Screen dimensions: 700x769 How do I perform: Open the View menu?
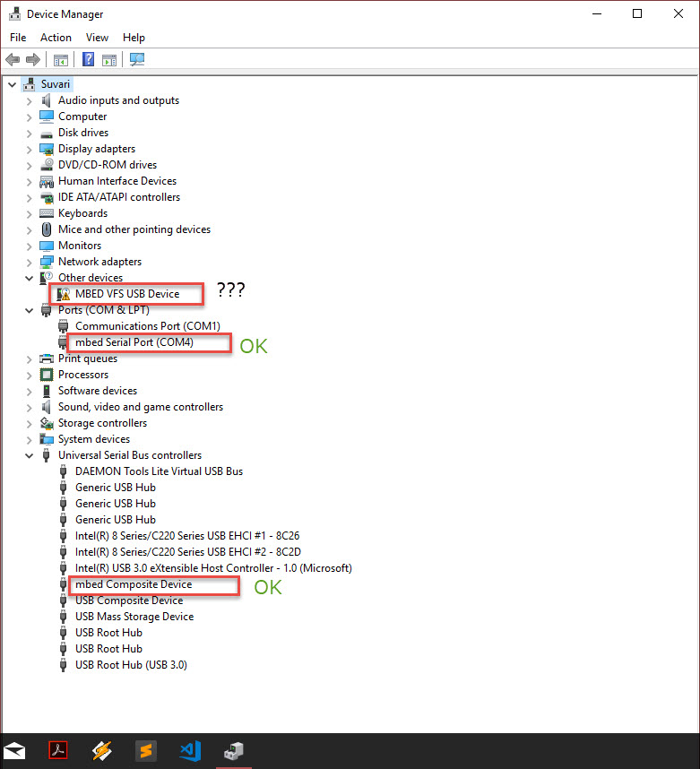click(x=97, y=38)
